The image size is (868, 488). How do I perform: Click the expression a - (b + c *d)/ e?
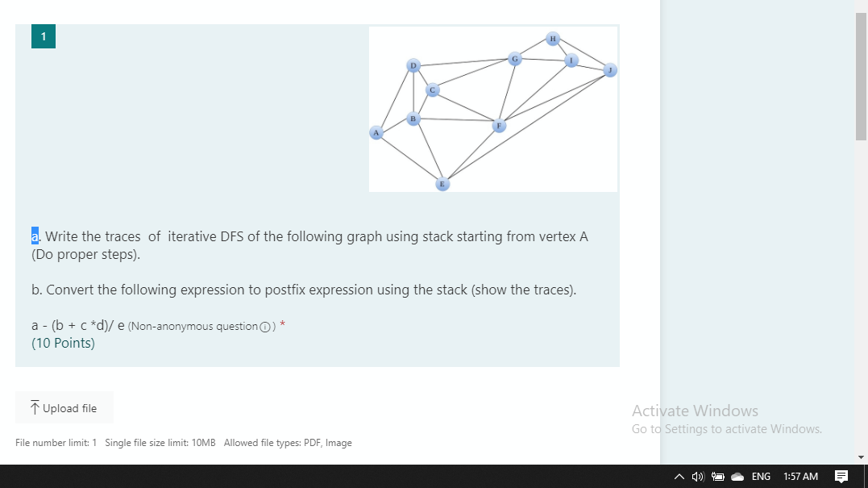coord(78,325)
